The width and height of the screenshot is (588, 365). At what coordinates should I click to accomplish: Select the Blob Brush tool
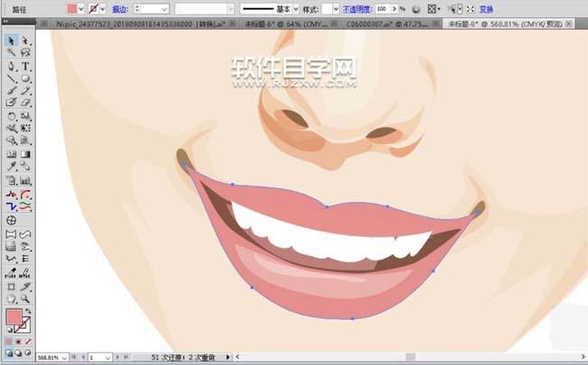11,101
